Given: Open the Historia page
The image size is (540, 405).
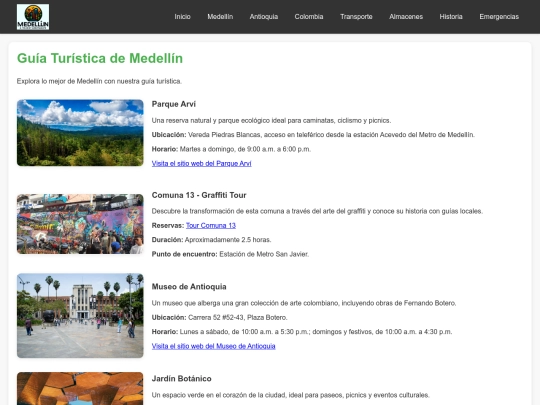Looking at the screenshot, I should point(451,17).
